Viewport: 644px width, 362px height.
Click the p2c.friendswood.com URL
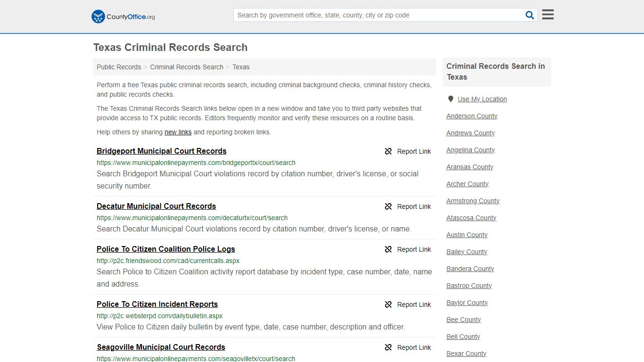pos(168,261)
